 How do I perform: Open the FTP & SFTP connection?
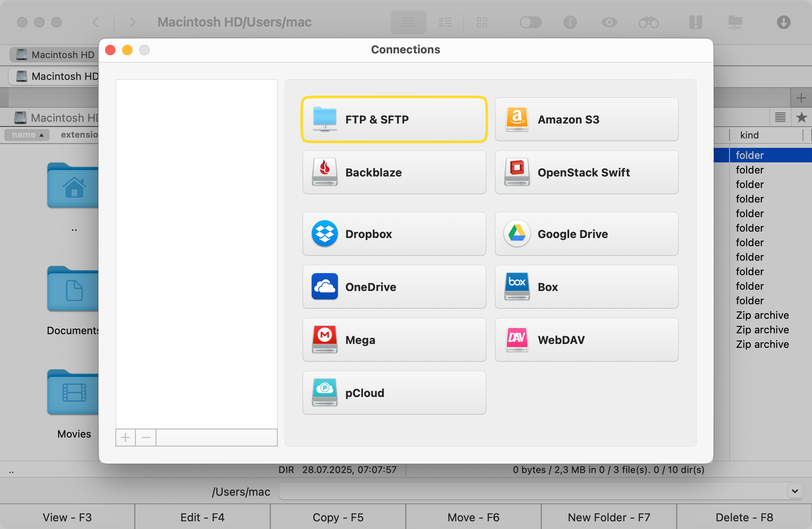coord(394,119)
